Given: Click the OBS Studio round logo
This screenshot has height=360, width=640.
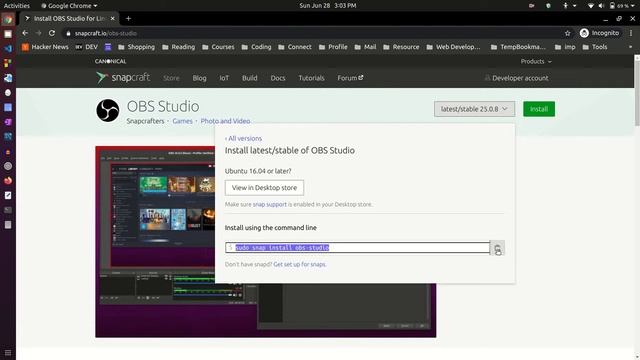Looking at the screenshot, I should pos(108,110).
